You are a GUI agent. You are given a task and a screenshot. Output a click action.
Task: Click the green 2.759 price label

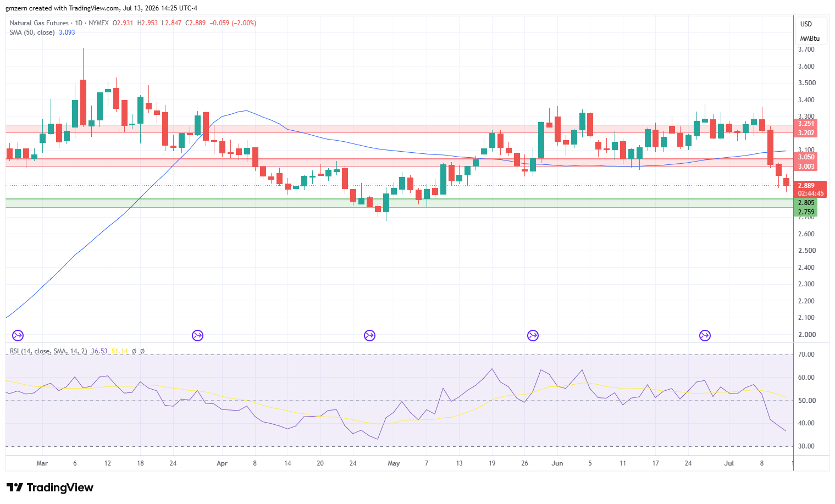coord(806,212)
